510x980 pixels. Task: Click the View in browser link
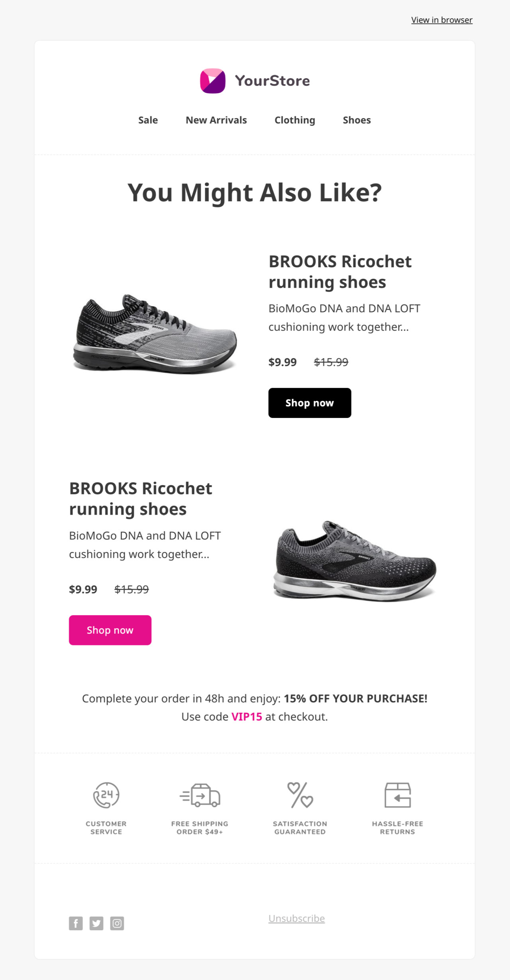pyautogui.click(x=441, y=20)
